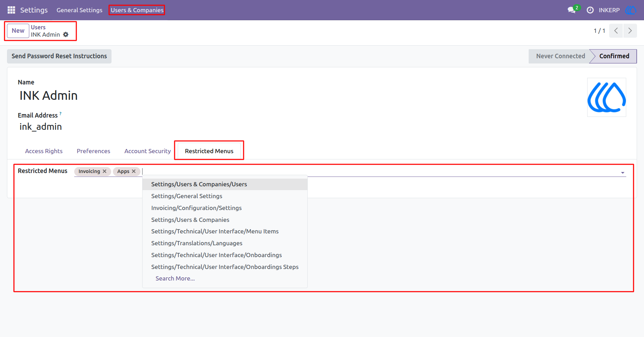Click the INKERP droplet logo in the top bar
Image resolution: width=644 pixels, height=337 pixels.
tap(631, 10)
